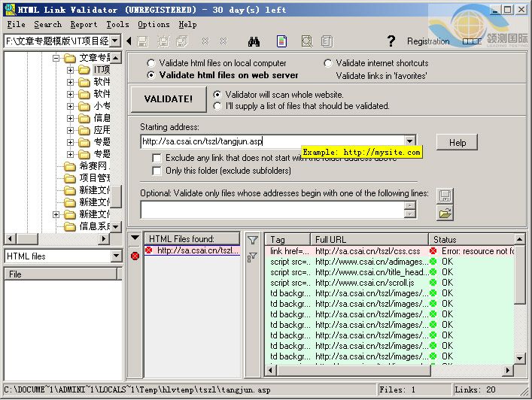
Task: Open the Starting address dropdown arrow
Action: [x=409, y=141]
